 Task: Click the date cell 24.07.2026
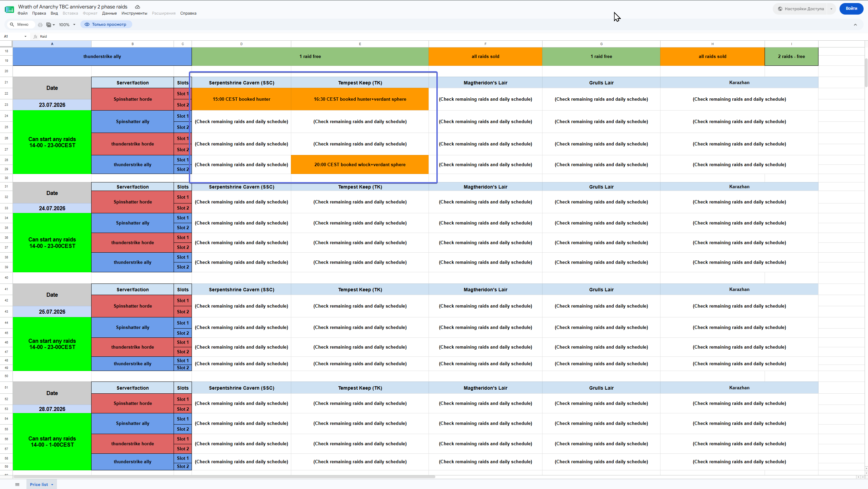click(x=52, y=208)
